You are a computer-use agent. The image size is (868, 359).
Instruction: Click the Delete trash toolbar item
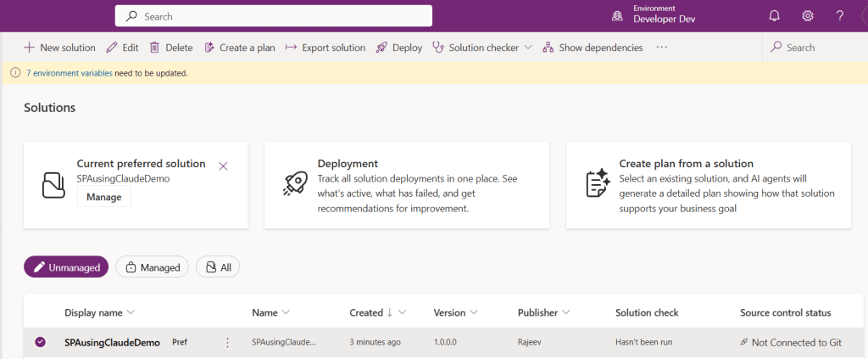point(170,48)
